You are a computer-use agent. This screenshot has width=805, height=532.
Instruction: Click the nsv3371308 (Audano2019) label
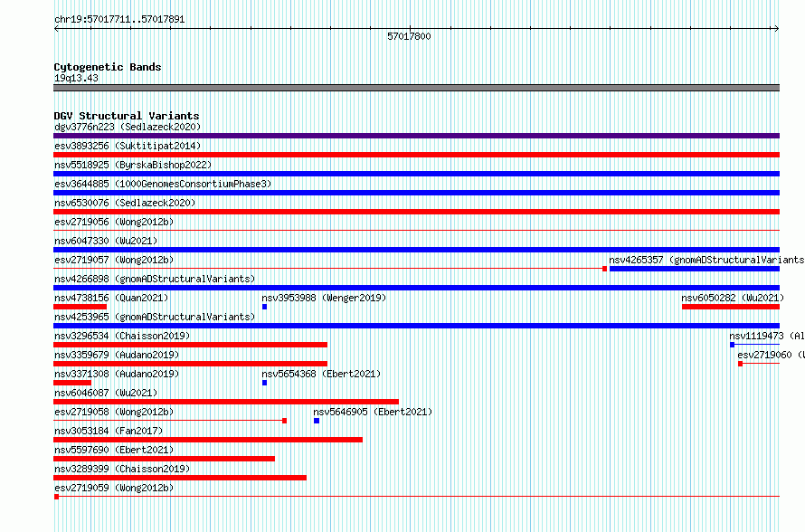pos(117,374)
